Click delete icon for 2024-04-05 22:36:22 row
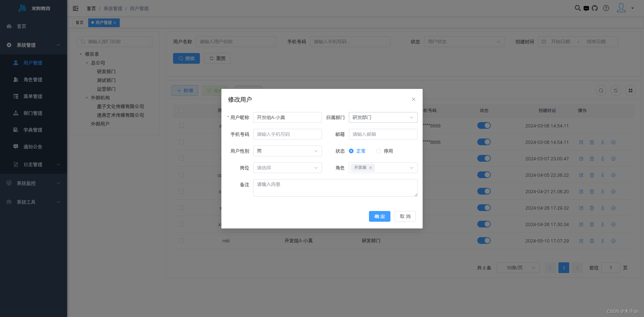The width and height of the screenshot is (644, 317). tap(592, 175)
